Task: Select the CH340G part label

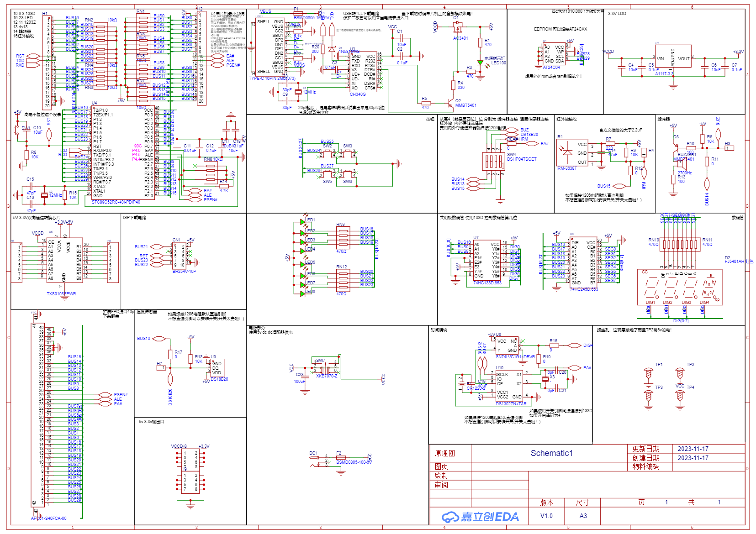Action: (x=358, y=94)
